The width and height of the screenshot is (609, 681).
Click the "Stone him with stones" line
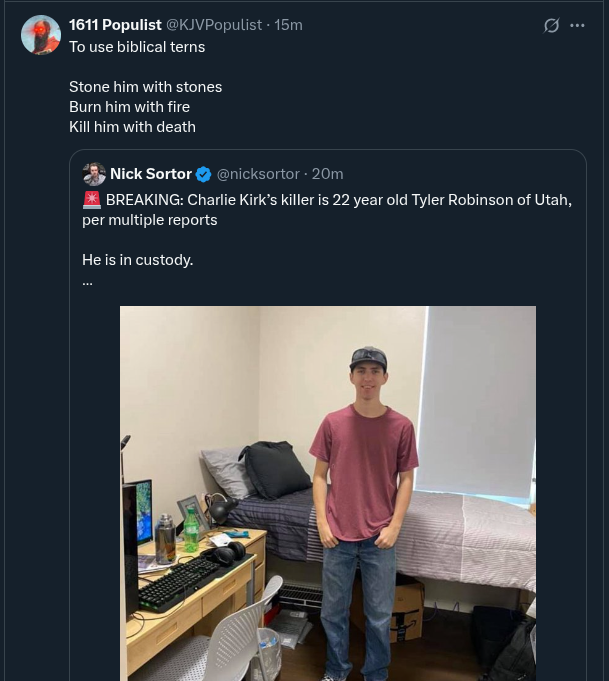[x=145, y=87]
